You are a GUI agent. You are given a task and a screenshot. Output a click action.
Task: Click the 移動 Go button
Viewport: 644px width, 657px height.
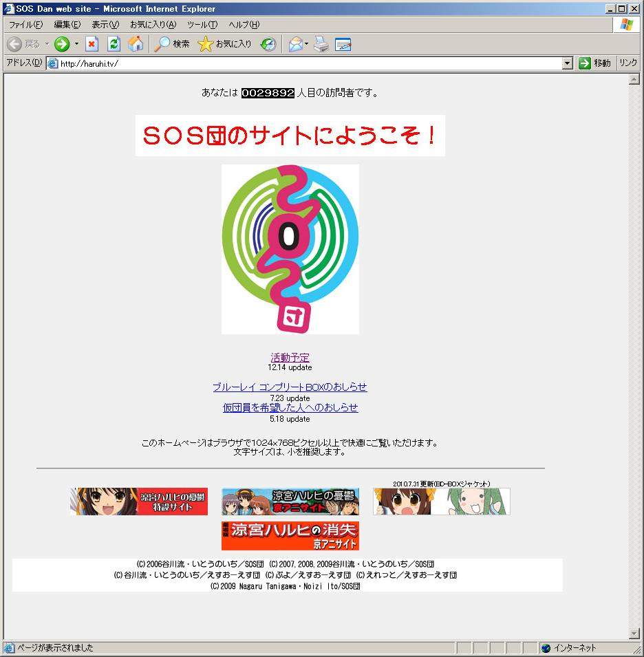(594, 63)
